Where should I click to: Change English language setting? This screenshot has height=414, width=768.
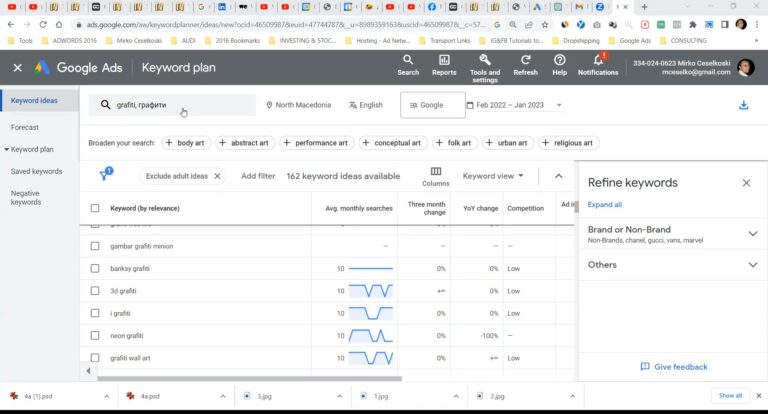click(365, 105)
